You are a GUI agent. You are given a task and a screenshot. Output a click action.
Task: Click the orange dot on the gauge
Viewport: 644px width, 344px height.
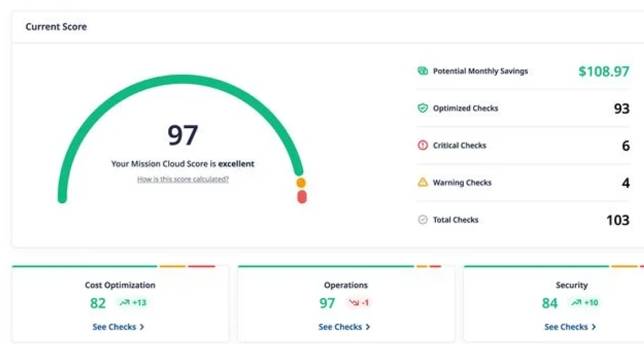(x=301, y=183)
